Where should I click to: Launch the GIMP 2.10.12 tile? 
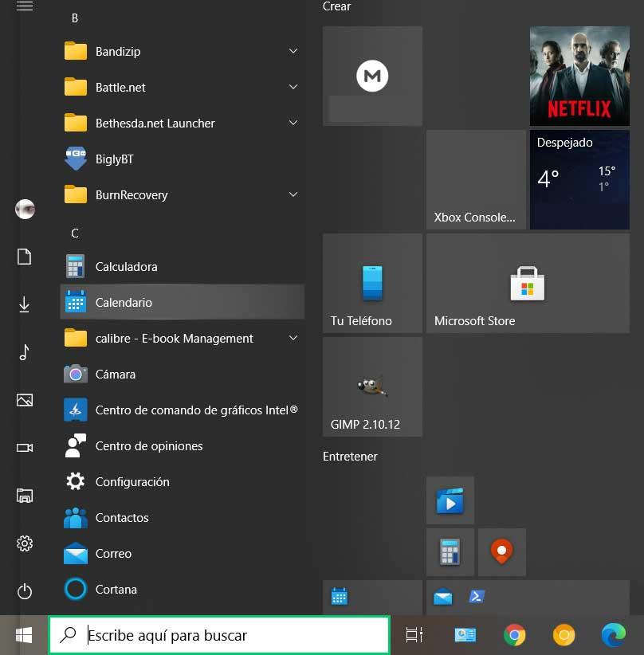click(x=372, y=386)
